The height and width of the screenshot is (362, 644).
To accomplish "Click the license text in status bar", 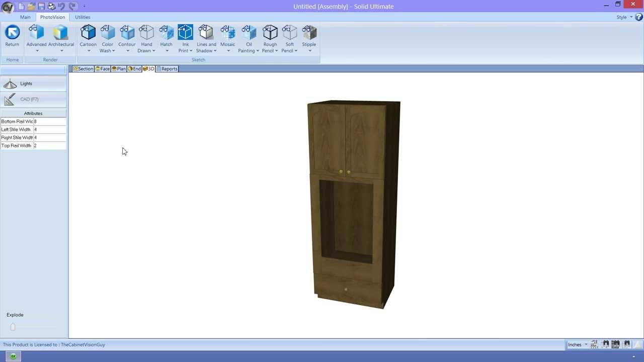I will click(x=54, y=345).
